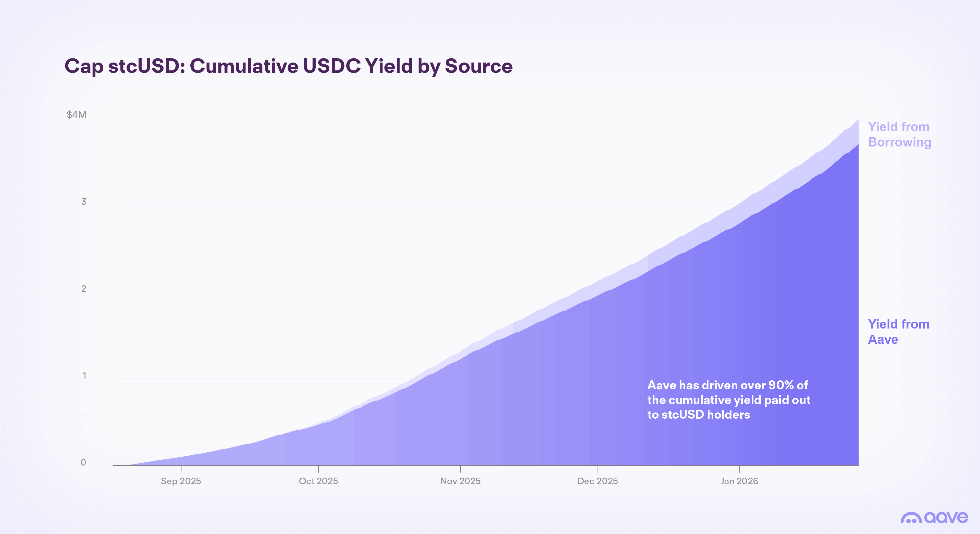Click the tick mark above Jan 2026
This screenshot has height=534, width=980.
740,469
